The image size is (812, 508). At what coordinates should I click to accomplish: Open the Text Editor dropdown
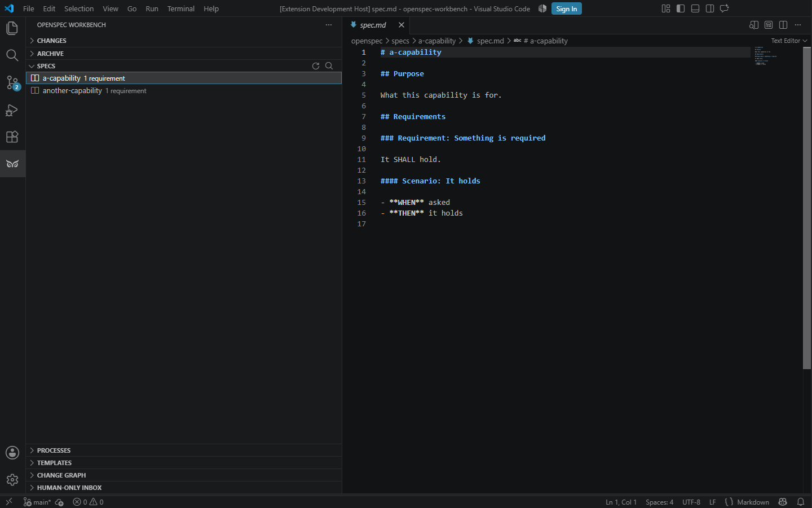(789, 41)
